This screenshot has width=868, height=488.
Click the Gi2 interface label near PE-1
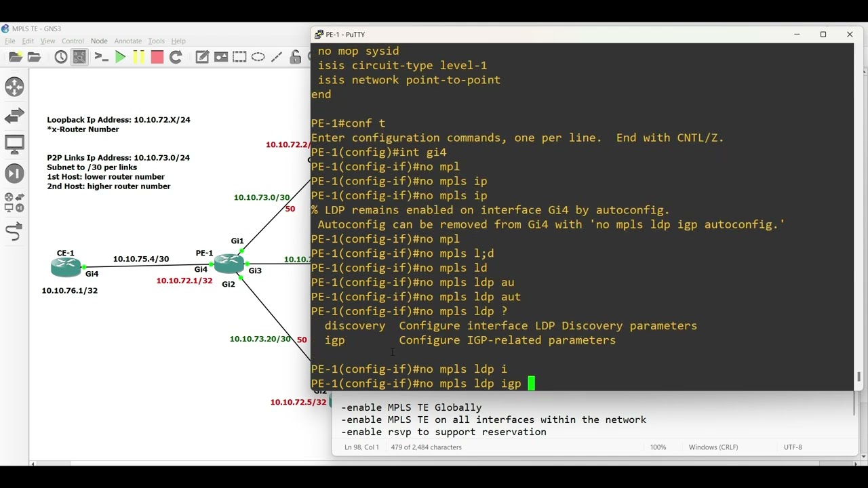point(229,284)
